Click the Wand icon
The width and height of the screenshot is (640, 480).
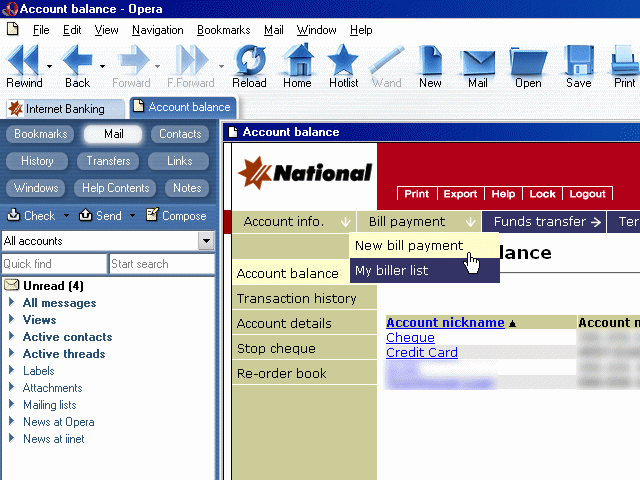point(386,60)
